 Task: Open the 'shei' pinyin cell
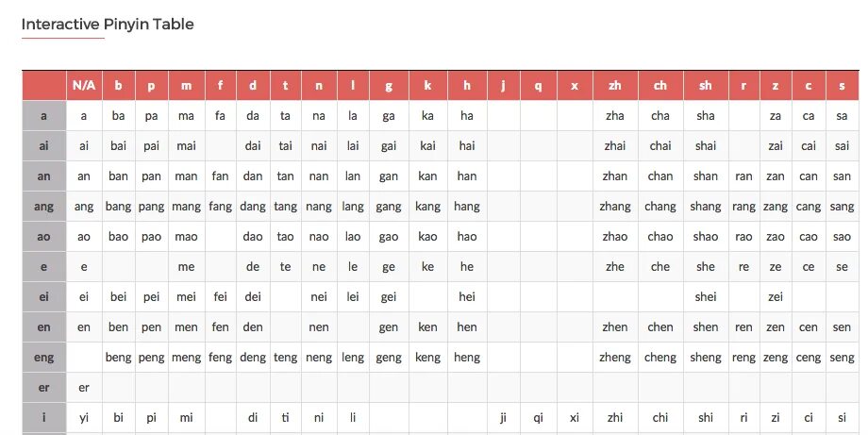click(706, 296)
